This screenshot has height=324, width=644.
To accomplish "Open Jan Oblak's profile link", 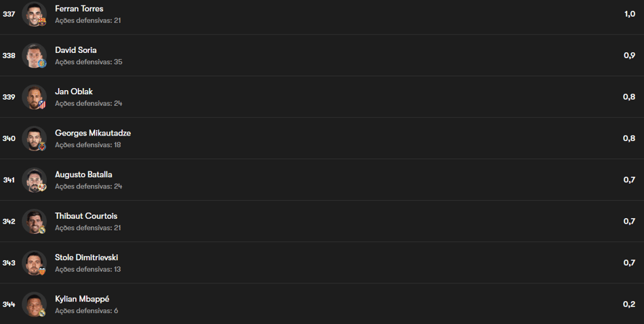I will (74, 92).
